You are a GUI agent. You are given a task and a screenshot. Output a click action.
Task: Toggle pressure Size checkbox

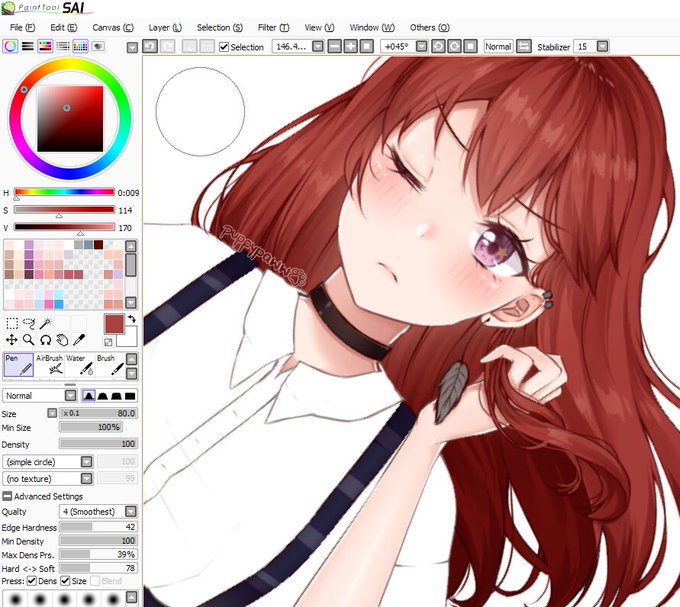pyautogui.click(x=65, y=581)
